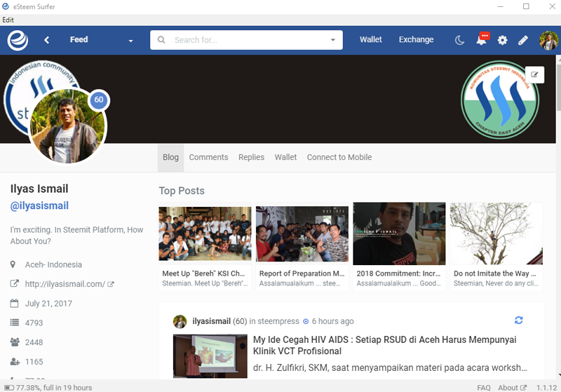Viewport: 561px width, 392px height.
Task: Click the July 21, 2017 join date text
Action: click(x=48, y=304)
